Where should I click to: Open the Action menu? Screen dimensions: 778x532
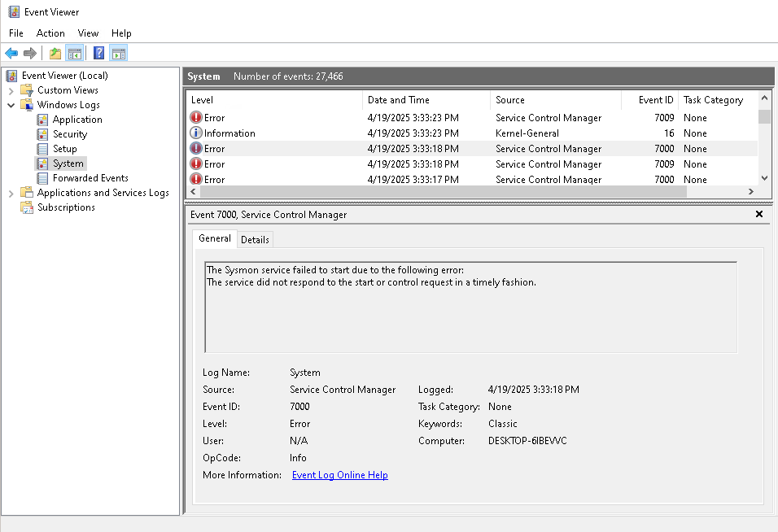[x=50, y=33]
